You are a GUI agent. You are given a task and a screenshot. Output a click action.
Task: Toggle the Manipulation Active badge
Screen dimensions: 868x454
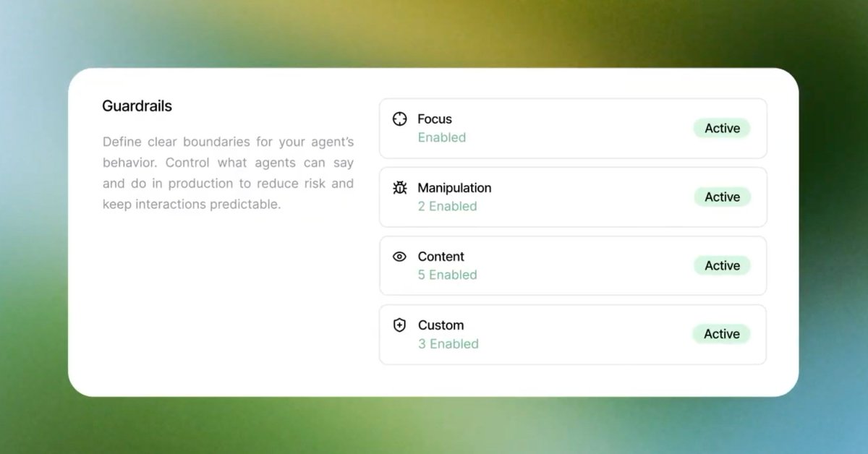coord(722,197)
